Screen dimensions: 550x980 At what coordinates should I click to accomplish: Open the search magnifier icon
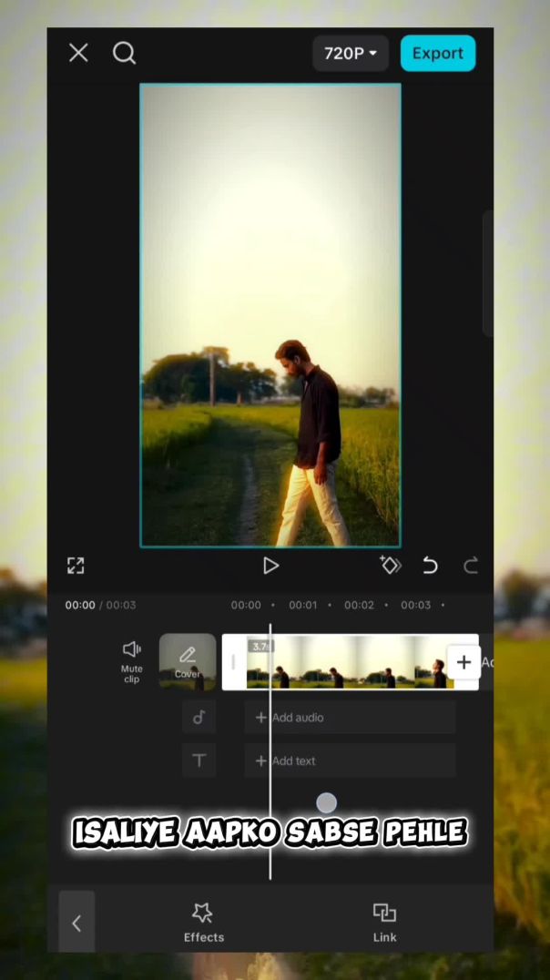[x=125, y=54]
